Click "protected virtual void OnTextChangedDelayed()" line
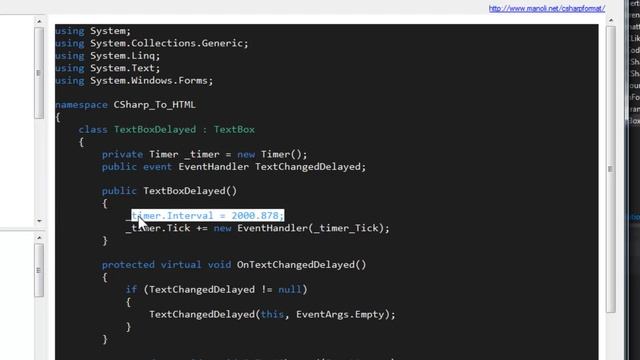640x360 pixels. tap(234, 265)
